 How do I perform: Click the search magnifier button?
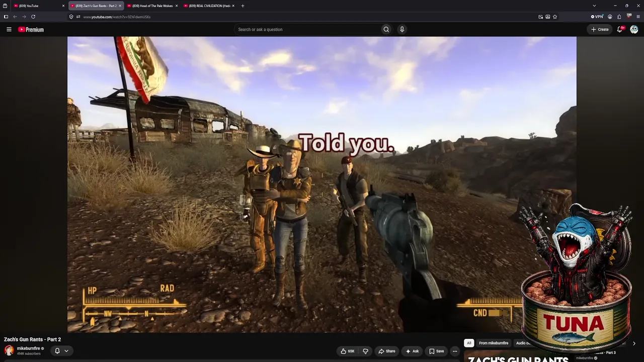[x=386, y=30]
